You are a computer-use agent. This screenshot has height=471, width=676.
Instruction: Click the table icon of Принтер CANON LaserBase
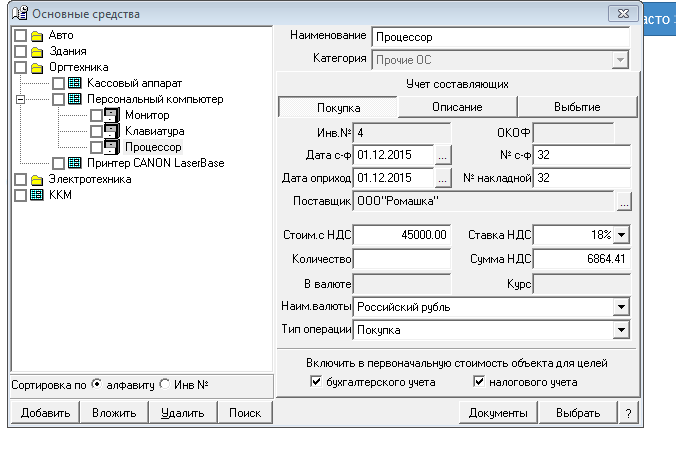pyautogui.click(x=75, y=163)
